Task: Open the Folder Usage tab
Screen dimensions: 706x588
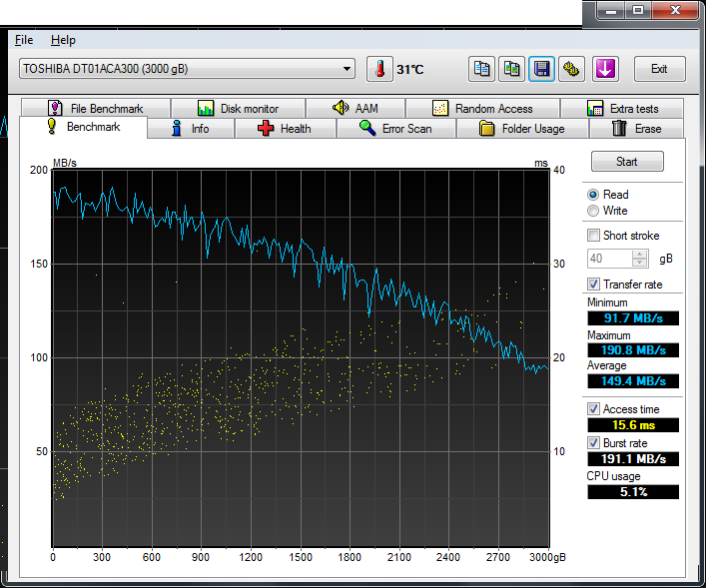Action: [x=521, y=129]
